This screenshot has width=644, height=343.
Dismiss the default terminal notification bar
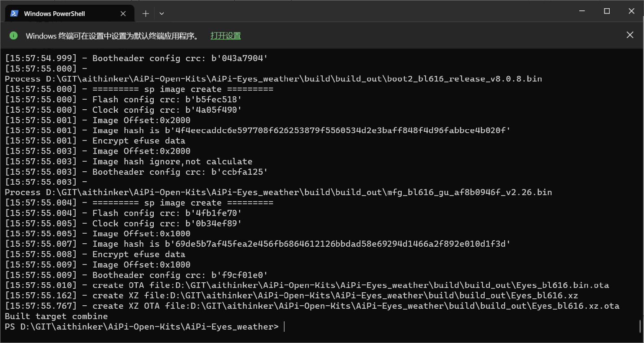[x=630, y=35]
